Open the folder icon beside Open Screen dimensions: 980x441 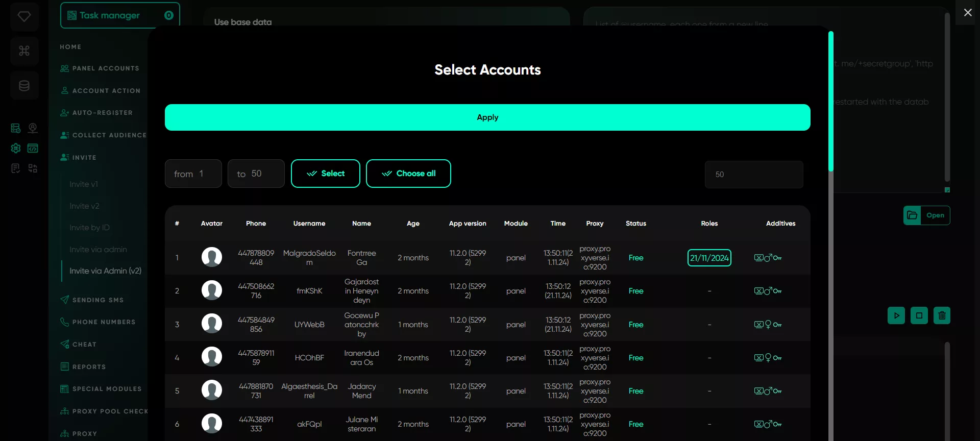coord(912,215)
